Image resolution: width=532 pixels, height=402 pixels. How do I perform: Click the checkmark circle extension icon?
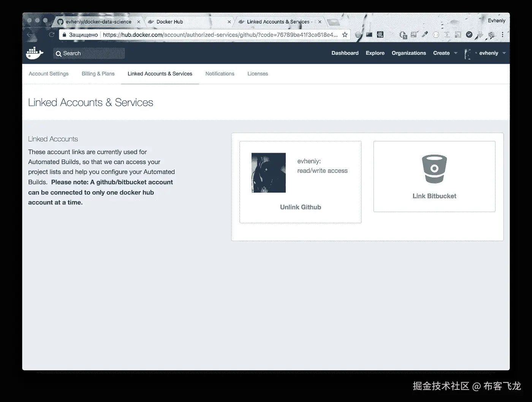click(469, 35)
